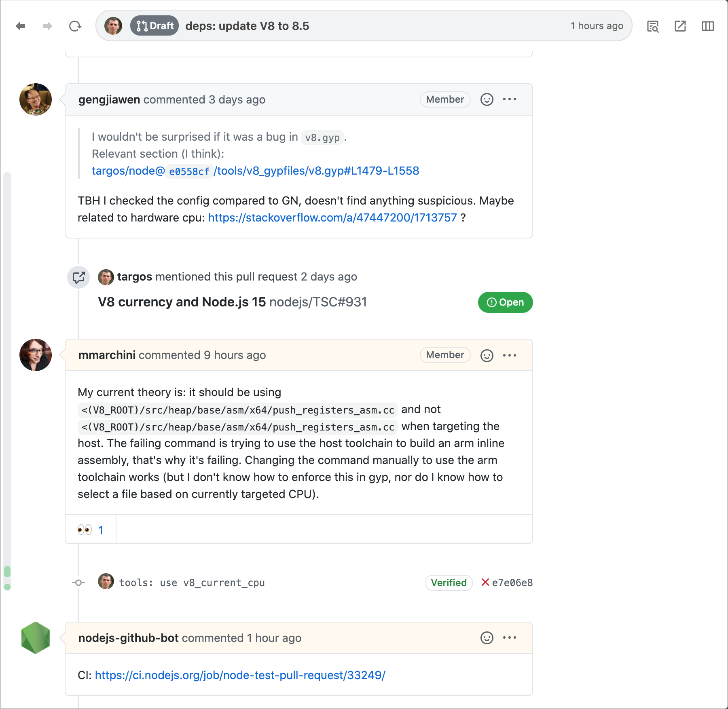Click targos avatar on commit row
This screenshot has height=709, width=728.
pos(106,581)
